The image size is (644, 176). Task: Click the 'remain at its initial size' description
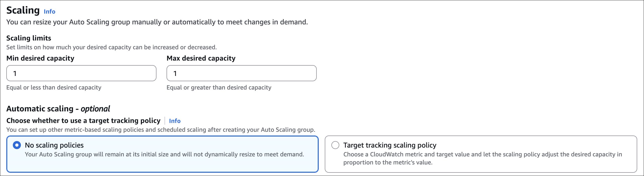(165, 154)
